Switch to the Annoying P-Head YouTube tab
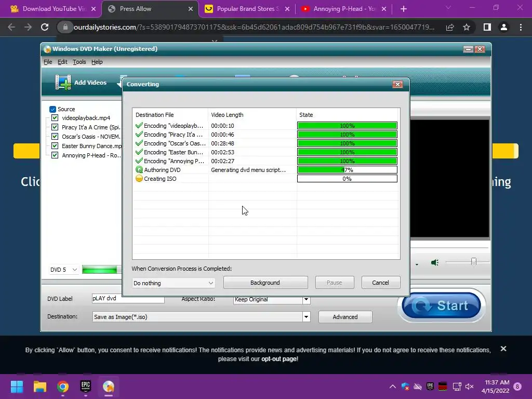This screenshot has height=399, width=532. (344, 9)
